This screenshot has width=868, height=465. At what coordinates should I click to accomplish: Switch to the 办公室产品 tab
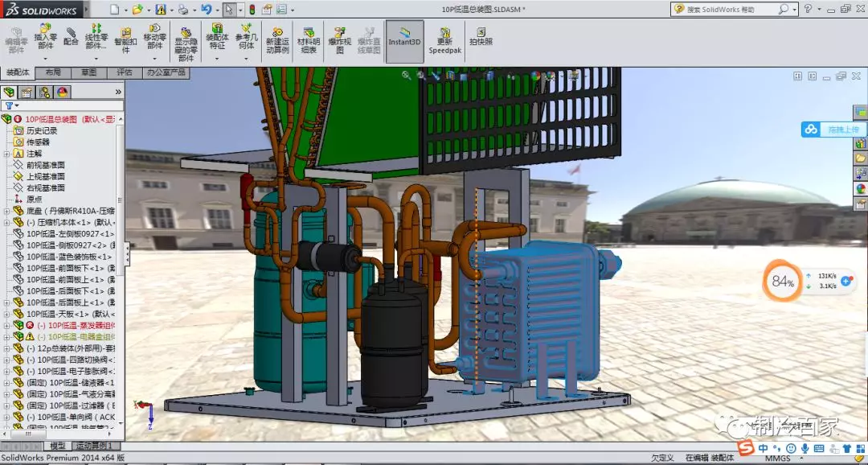click(x=166, y=72)
